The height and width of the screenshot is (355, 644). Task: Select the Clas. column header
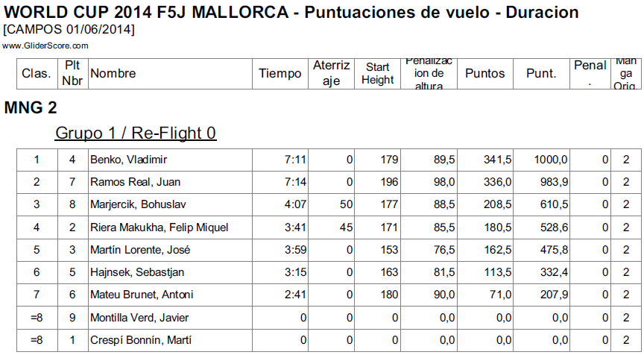[37, 73]
